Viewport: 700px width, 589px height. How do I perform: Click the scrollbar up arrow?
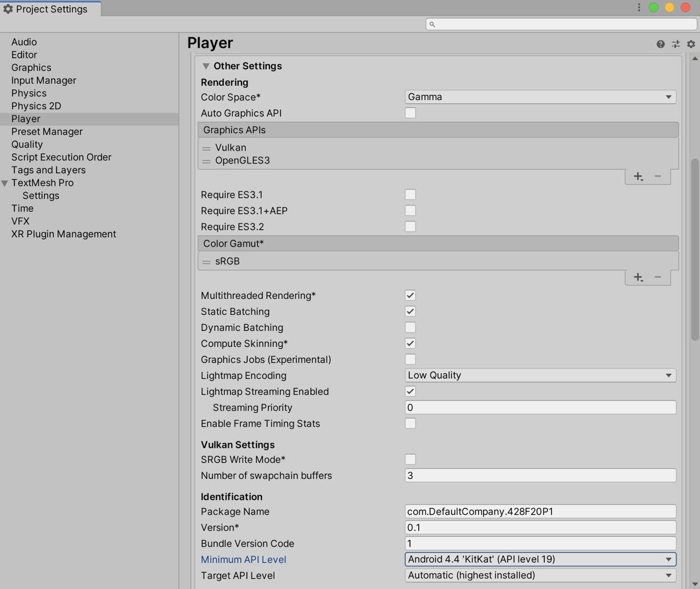click(695, 59)
